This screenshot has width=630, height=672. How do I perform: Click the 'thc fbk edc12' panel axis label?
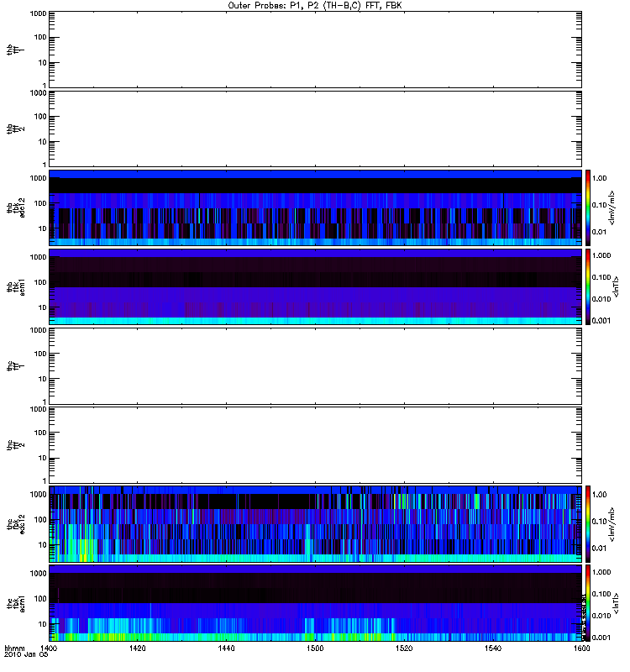point(15,523)
